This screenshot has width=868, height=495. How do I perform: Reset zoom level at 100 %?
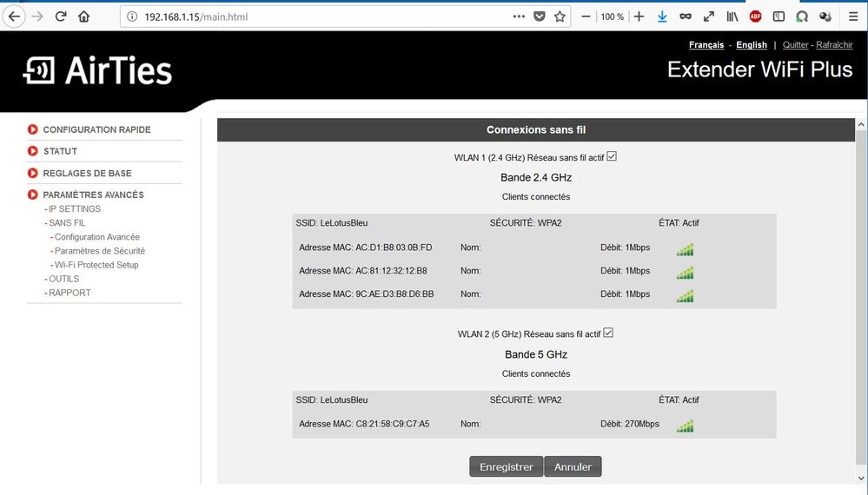pyautogui.click(x=613, y=16)
